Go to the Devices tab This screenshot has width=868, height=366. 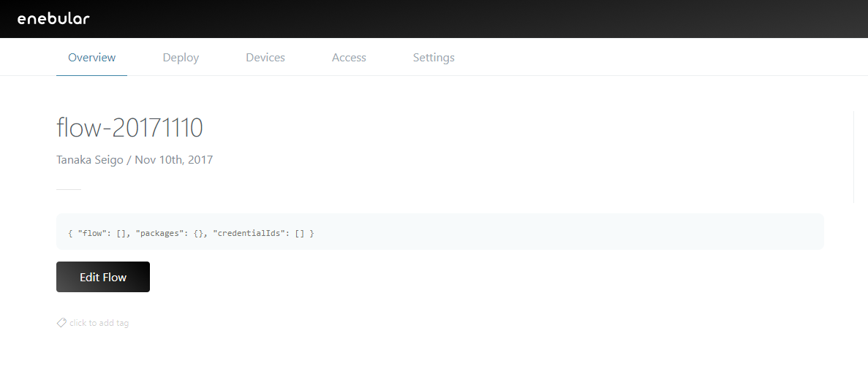coord(265,57)
